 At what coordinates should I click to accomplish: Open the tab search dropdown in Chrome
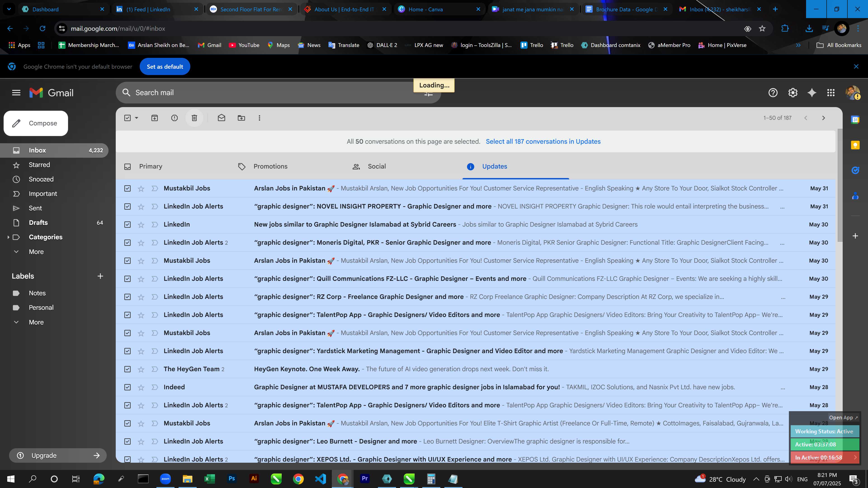[x=9, y=9]
